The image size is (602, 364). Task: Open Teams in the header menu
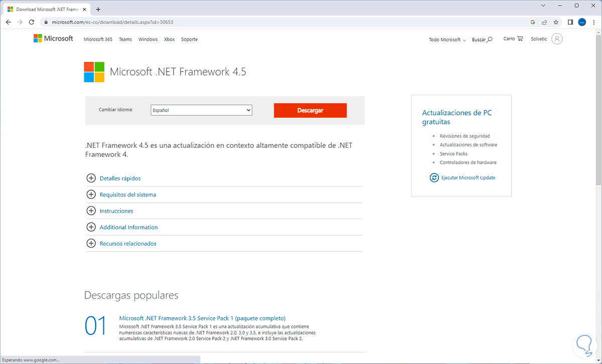125,39
